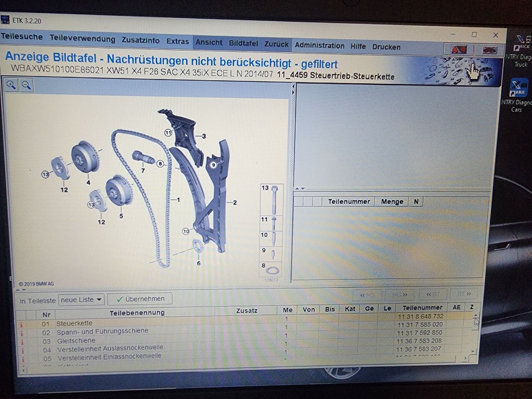Screen dimensions: 532x399
Task: Click callout 7 on the chain tensioner
Action: (x=143, y=170)
